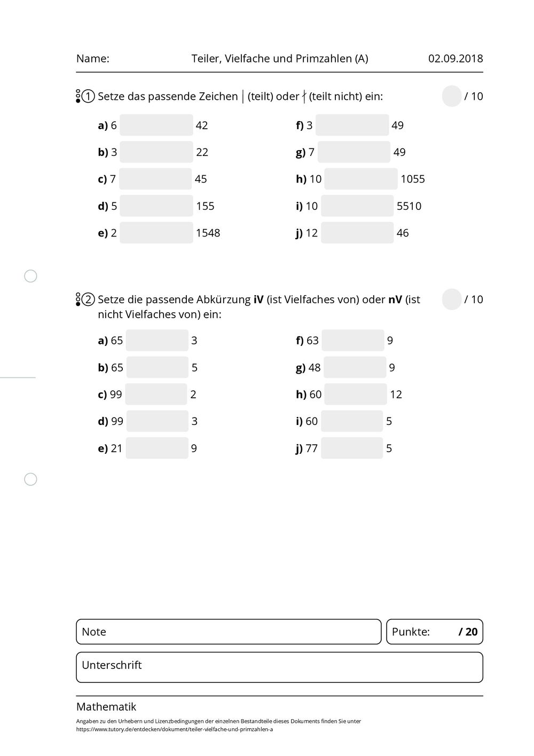Click the Unterschrift signature box
This screenshot has height=756, width=534.
click(279, 667)
